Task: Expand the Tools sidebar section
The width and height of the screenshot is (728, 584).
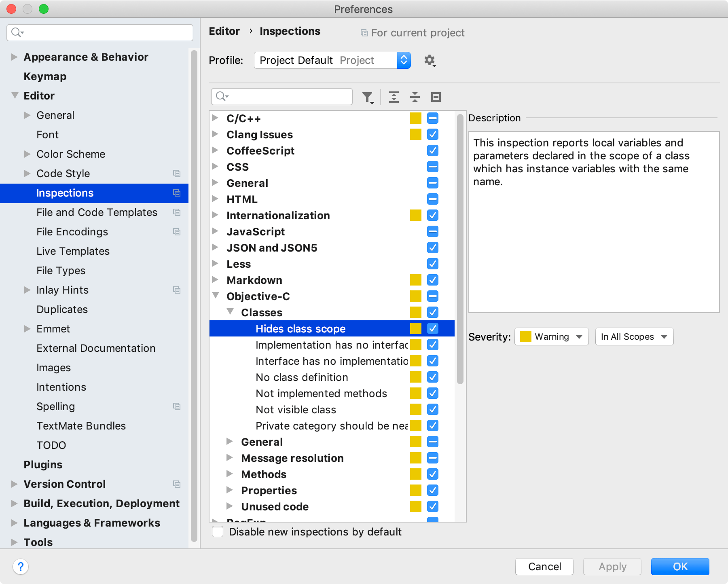Action: [14, 542]
